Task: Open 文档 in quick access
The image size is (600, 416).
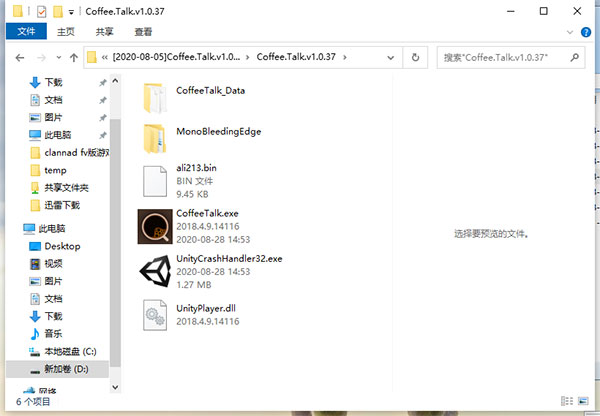Action: [54, 100]
